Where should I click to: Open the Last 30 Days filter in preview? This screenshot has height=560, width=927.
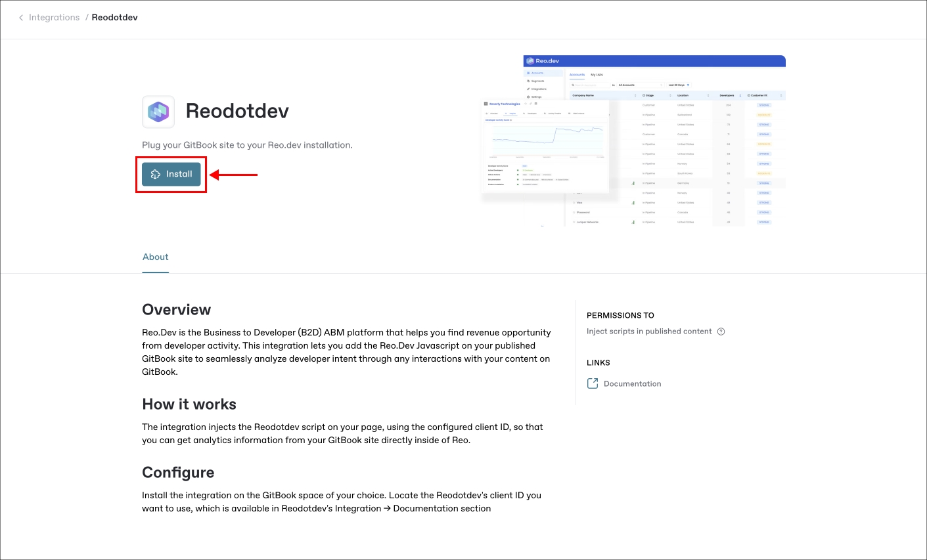tap(678, 85)
